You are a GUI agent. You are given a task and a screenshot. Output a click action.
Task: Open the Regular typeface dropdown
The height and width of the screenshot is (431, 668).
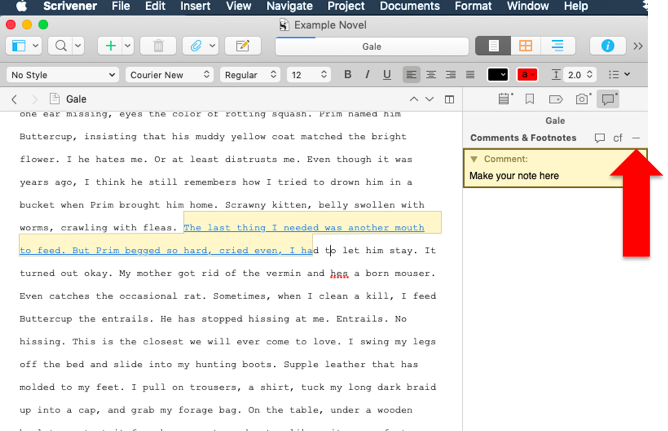click(x=250, y=75)
